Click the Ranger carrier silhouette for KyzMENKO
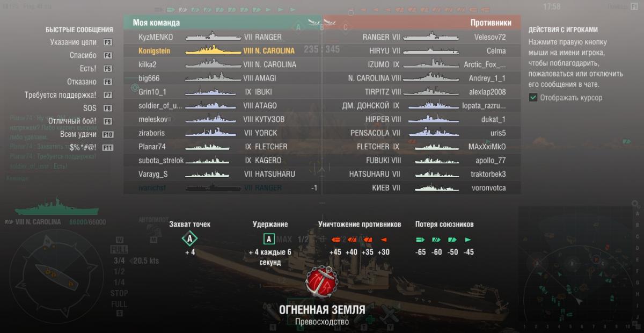644x333 pixels. (x=211, y=37)
